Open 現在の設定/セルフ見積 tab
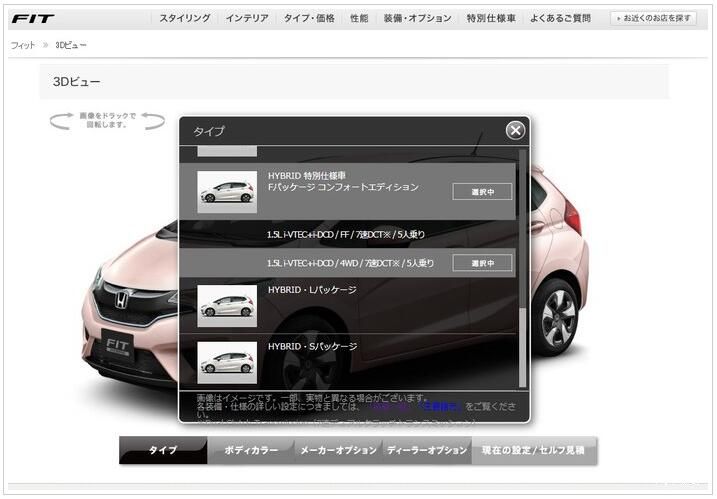Screen dimensions: 717x499 [534, 450]
